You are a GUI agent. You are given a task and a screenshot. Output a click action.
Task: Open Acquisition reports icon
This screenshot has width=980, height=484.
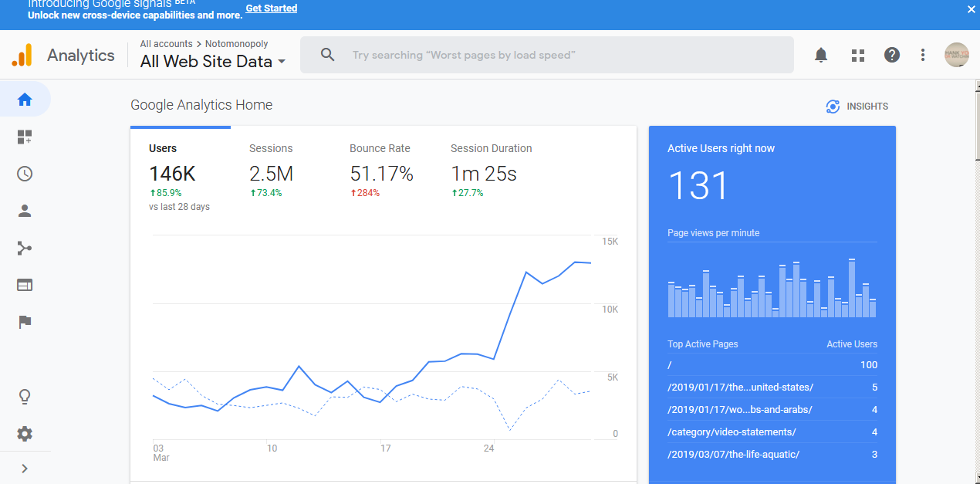click(x=25, y=248)
